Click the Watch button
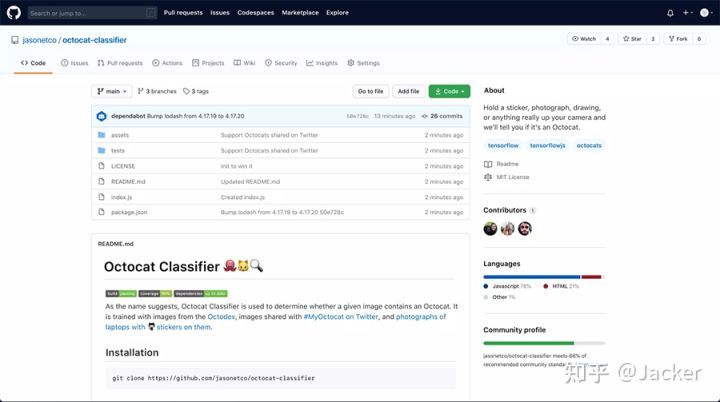This screenshot has height=402, width=720. pyautogui.click(x=584, y=39)
